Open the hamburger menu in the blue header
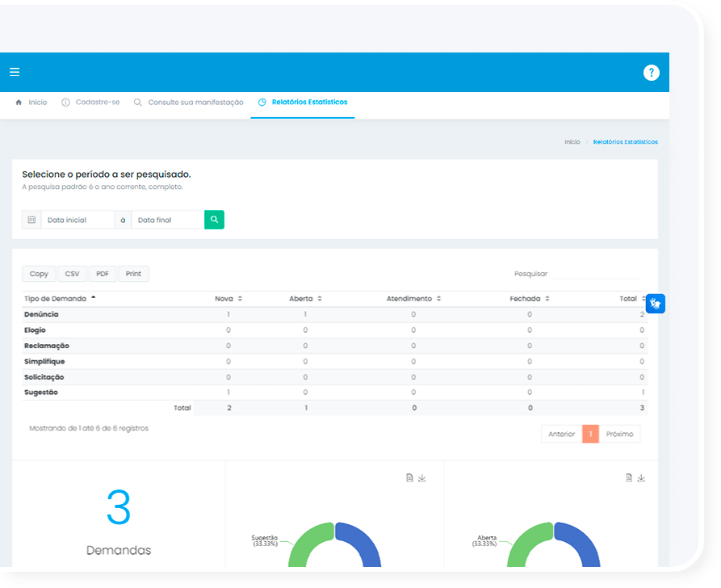This screenshot has height=588, width=721. [x=15, y=72]
